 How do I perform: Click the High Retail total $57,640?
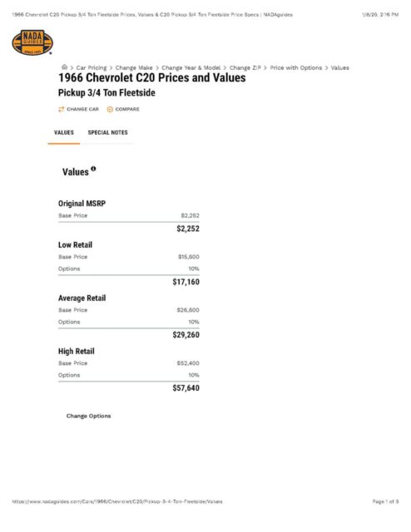tap(186, 388)
